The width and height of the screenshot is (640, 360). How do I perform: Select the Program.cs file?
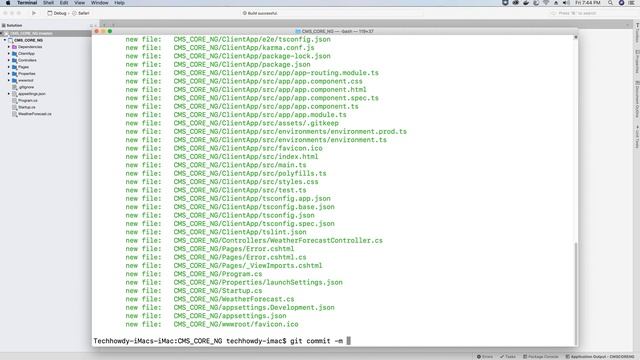[x=28, y=100]
